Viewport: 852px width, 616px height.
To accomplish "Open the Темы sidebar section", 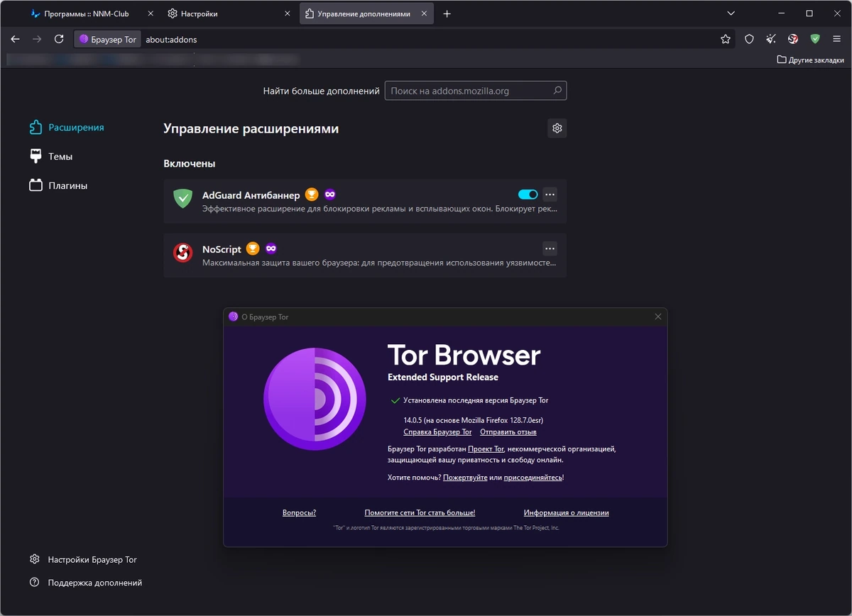I will click(x=51, y=156).
